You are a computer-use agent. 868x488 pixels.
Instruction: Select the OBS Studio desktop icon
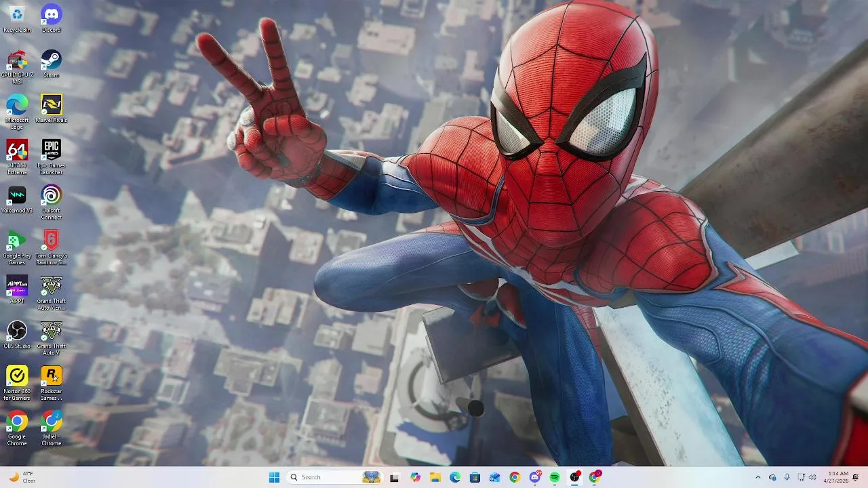coord(17,335)
